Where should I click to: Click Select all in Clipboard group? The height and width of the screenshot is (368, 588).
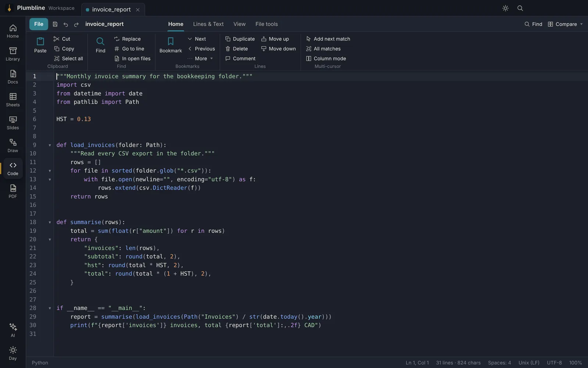tap(68, 59)
